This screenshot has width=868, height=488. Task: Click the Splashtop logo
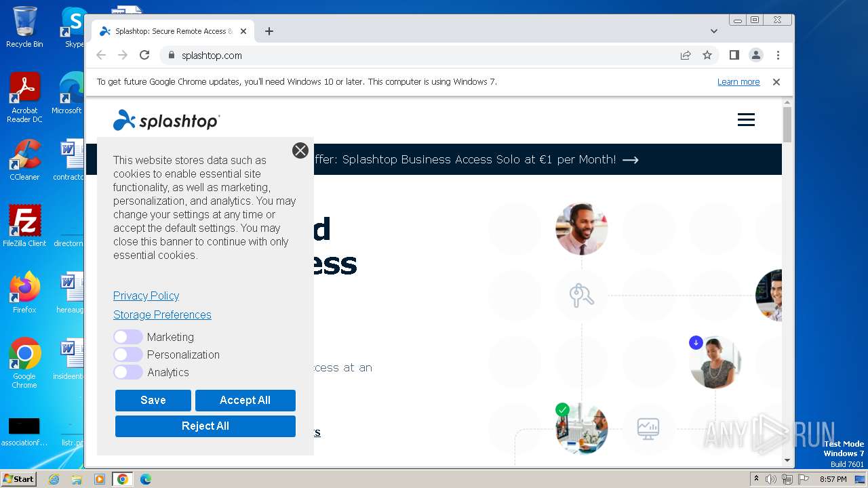[x=166, y=120]
